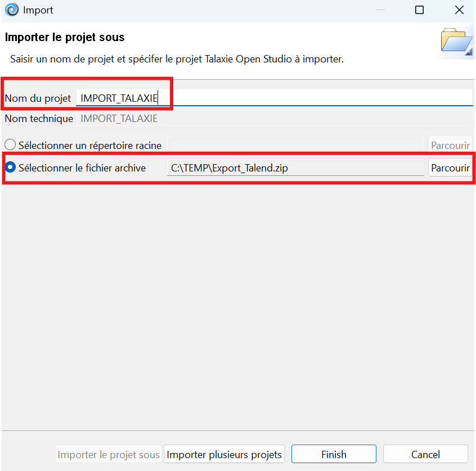476x471 pixels.
Task: Cancel the import dialog
Action: tap(425, 454)
